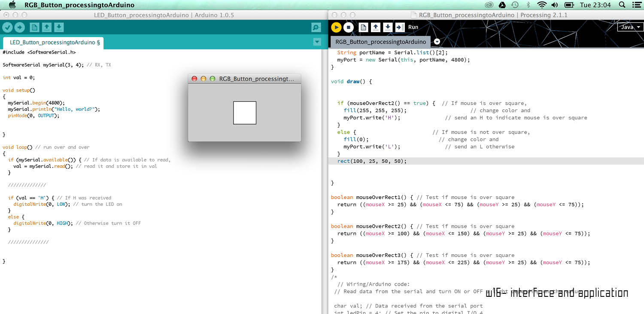Image resolution: width=644 pixels, height=314 pixels.
Task: Click the Save icon in Processing toolbar
Action: (388, 27)
